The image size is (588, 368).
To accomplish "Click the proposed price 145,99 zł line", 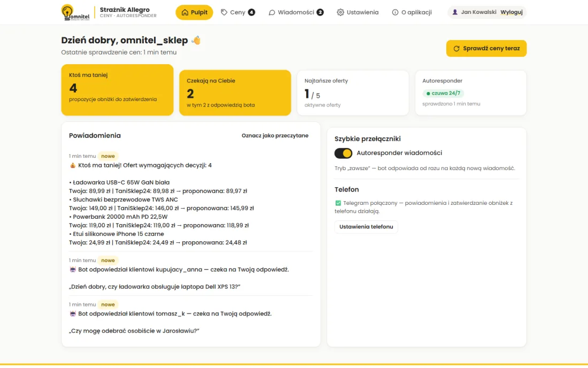I will coord(161,208).
